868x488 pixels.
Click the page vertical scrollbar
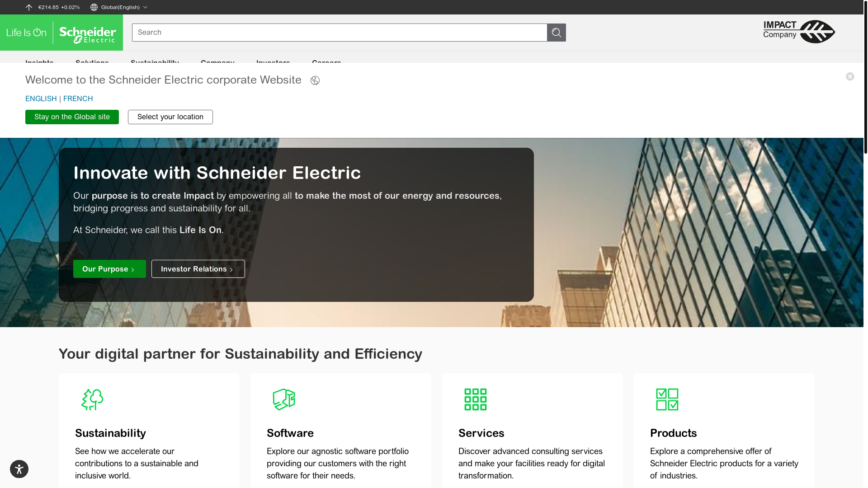(x=866, y=77)
